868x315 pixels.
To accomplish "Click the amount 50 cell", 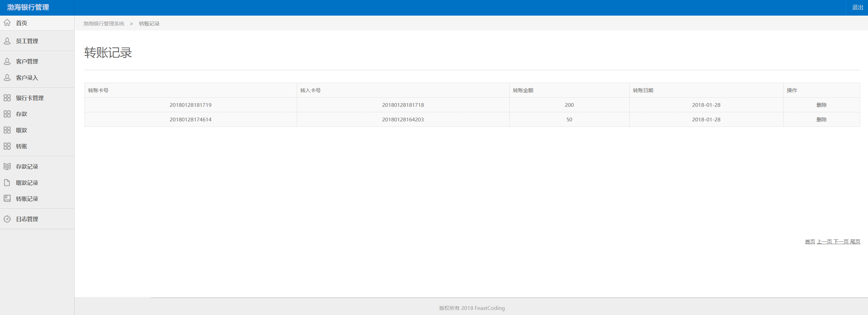I will coord(569,120).
